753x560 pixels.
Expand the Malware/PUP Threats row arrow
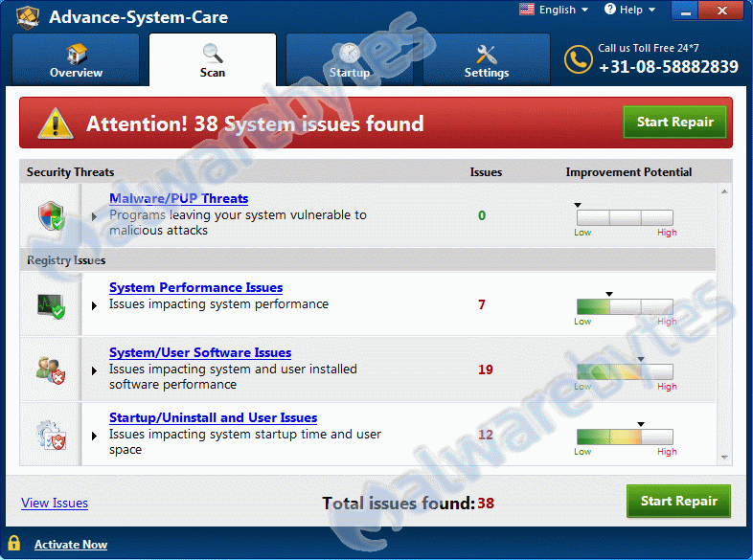(94, 217)
